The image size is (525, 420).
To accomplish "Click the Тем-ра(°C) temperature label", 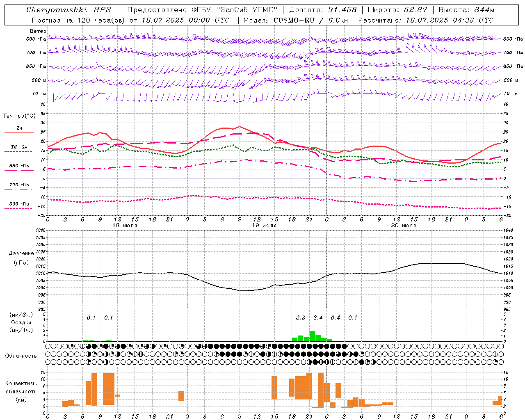I will pos(19,116).
